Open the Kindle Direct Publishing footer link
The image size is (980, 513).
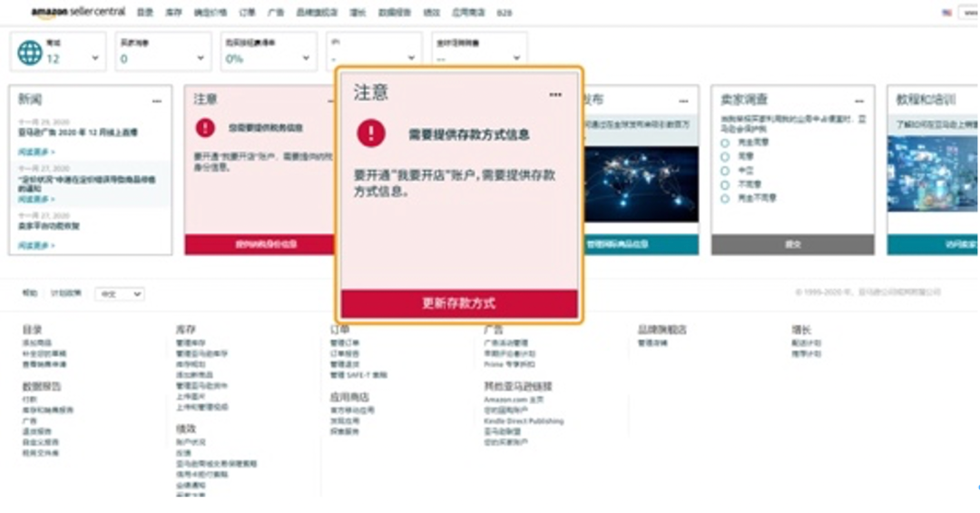pyautogui.click(x=523, y=421)
